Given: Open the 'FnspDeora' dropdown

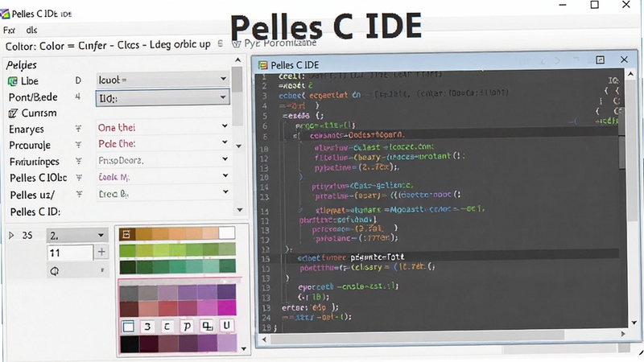Looking at the screenshot, I should pyautogui.click(x=163, y=160).
